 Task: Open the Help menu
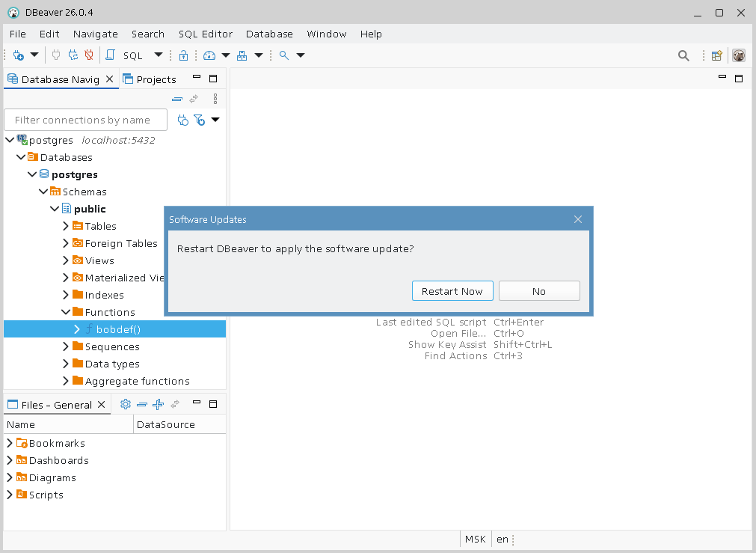[x=371, y=34]
